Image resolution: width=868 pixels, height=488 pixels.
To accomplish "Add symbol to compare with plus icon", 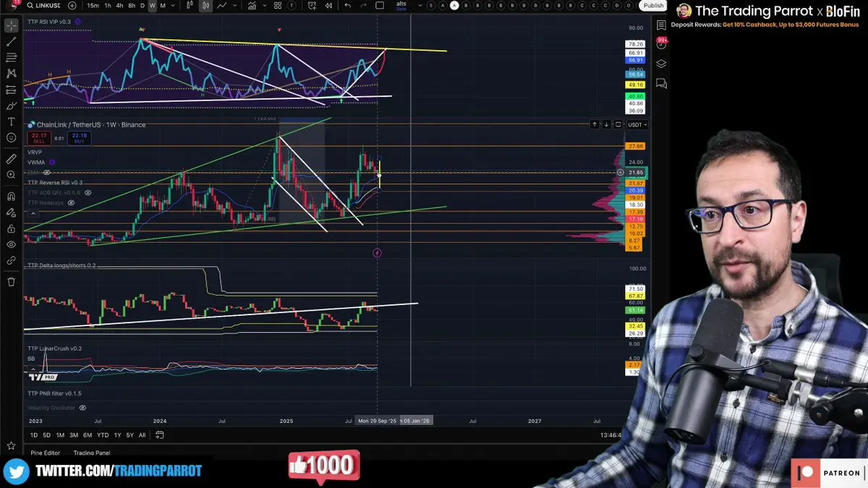I will [x=72, y=5].
